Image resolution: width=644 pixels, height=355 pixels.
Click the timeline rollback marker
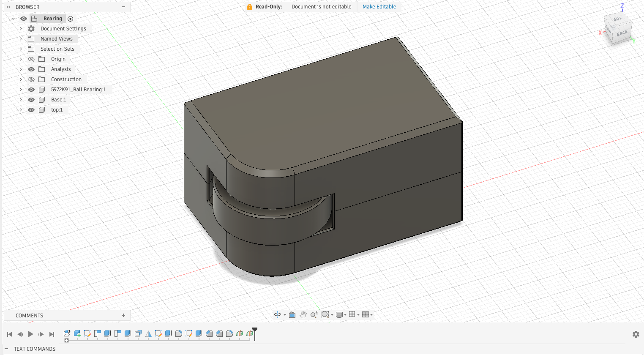255,333
